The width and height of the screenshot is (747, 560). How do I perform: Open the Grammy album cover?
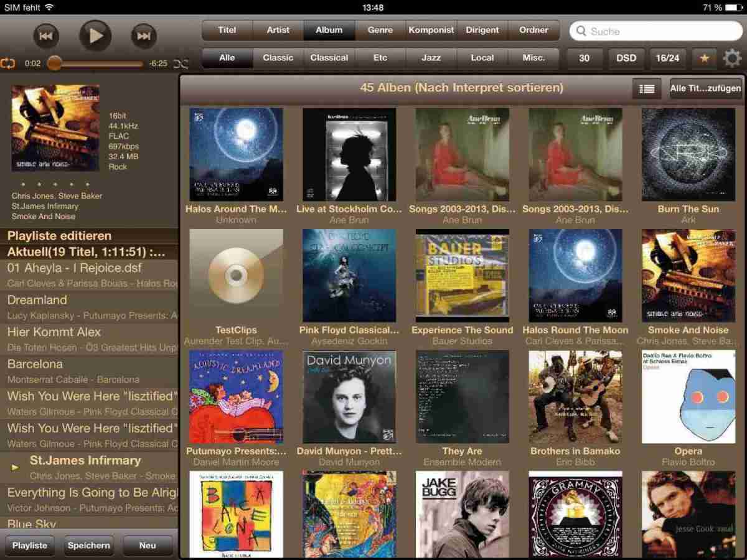[x=575, y=514]
